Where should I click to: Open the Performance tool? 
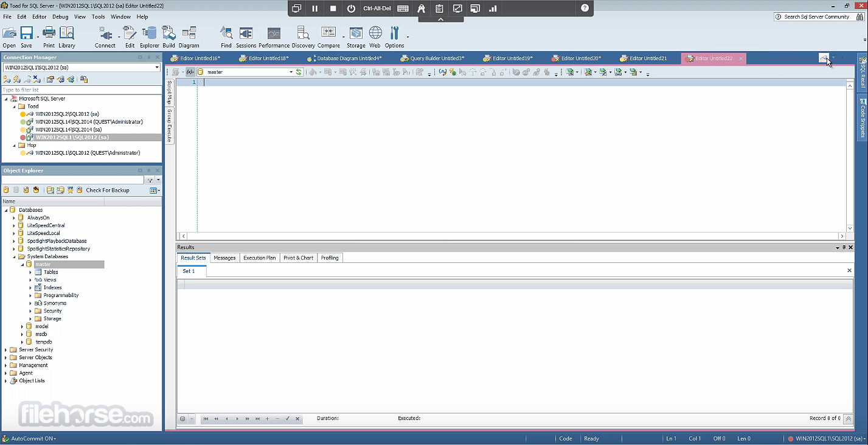point(274,37)
